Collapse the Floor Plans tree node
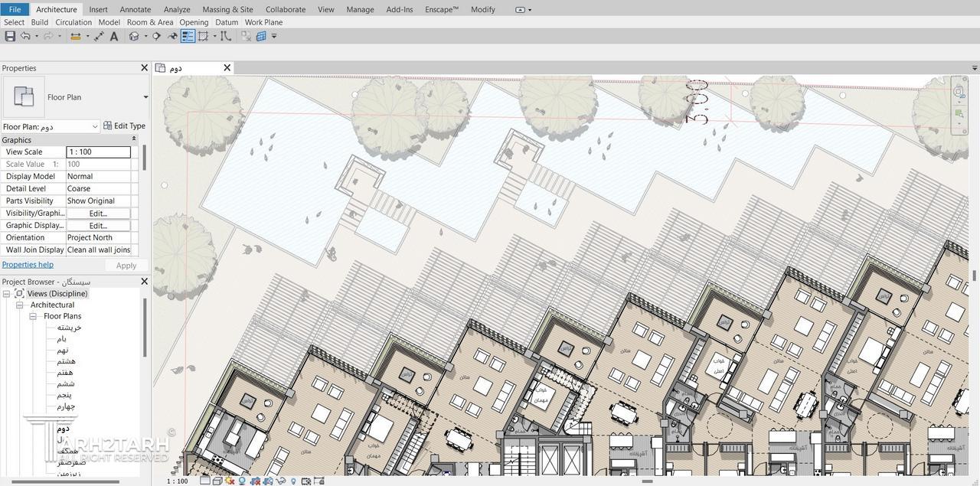This screenshot has width=980, height=486. point(33,316)
